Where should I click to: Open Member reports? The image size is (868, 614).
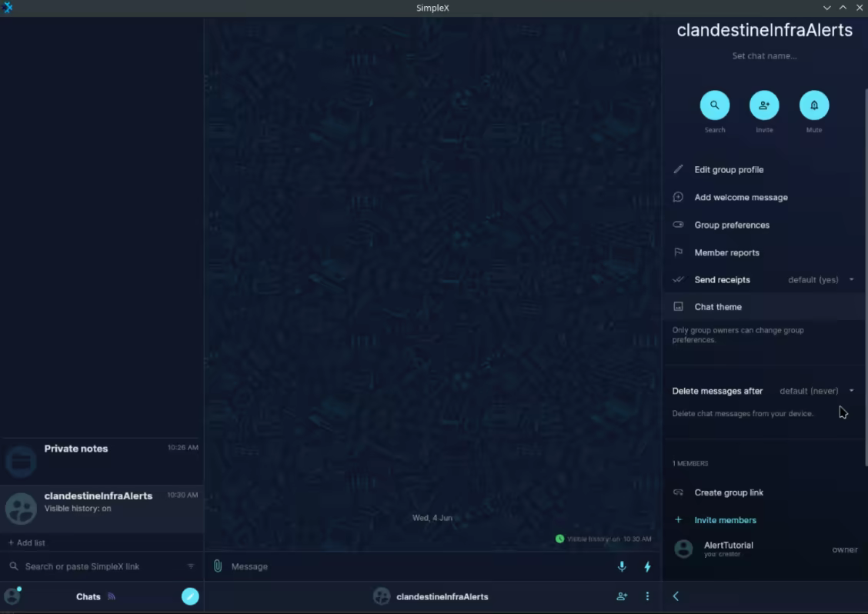[726, 252]
